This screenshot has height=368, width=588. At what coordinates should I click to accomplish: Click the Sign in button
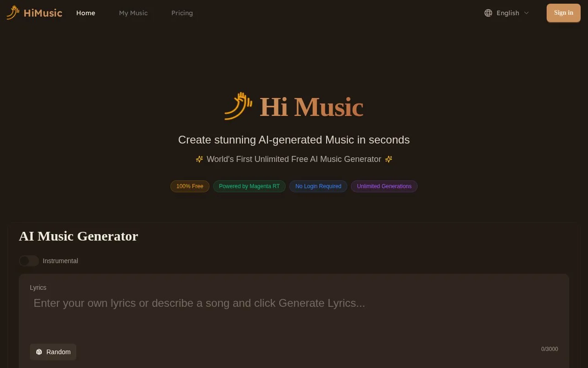564,13
